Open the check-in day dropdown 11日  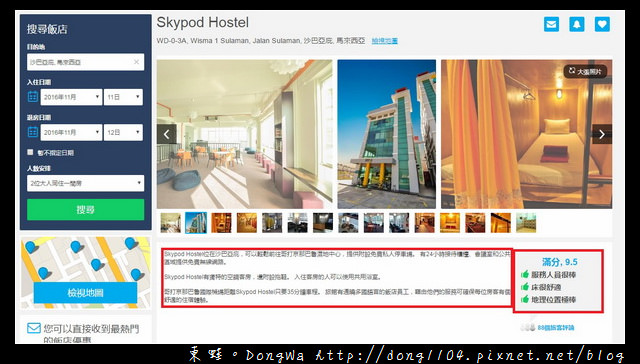123,97
